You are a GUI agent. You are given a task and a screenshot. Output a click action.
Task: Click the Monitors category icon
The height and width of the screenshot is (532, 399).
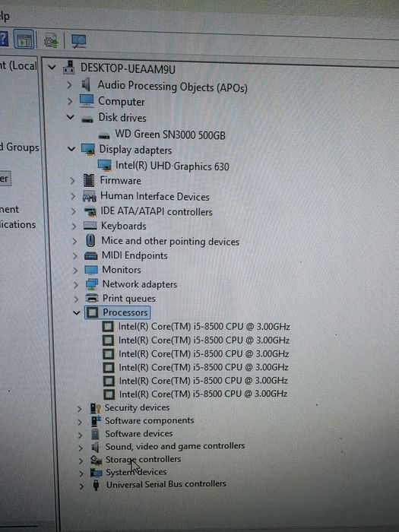(x=91, y=270)
